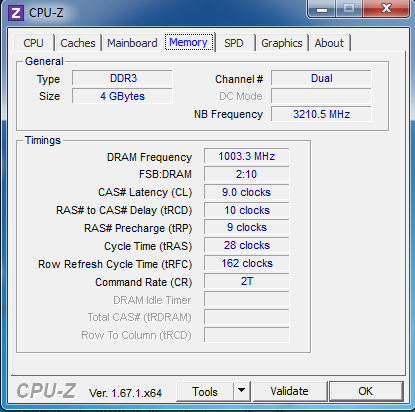The image size is (415, 412).
Task: Click the Tools button
Action: 205,391
